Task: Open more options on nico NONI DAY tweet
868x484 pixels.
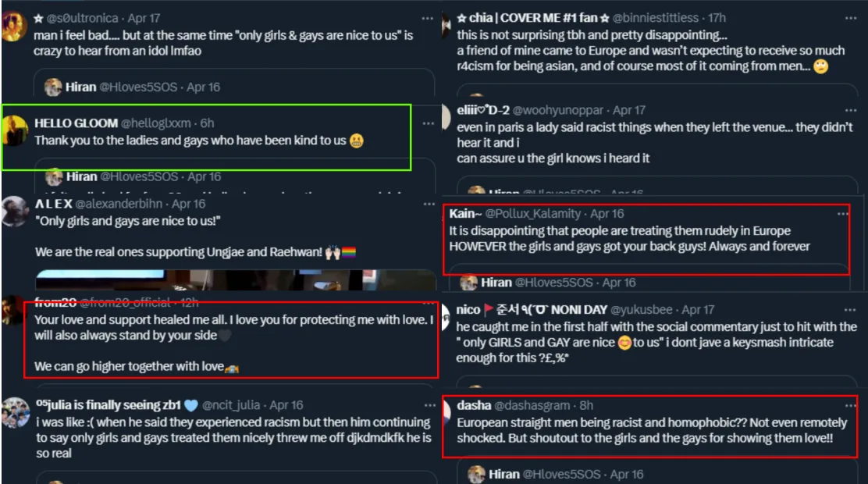Action: 850,310
